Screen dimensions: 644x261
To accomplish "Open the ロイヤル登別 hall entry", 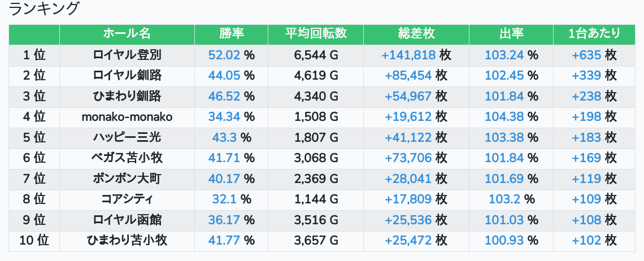I will (x=127, y=55).
